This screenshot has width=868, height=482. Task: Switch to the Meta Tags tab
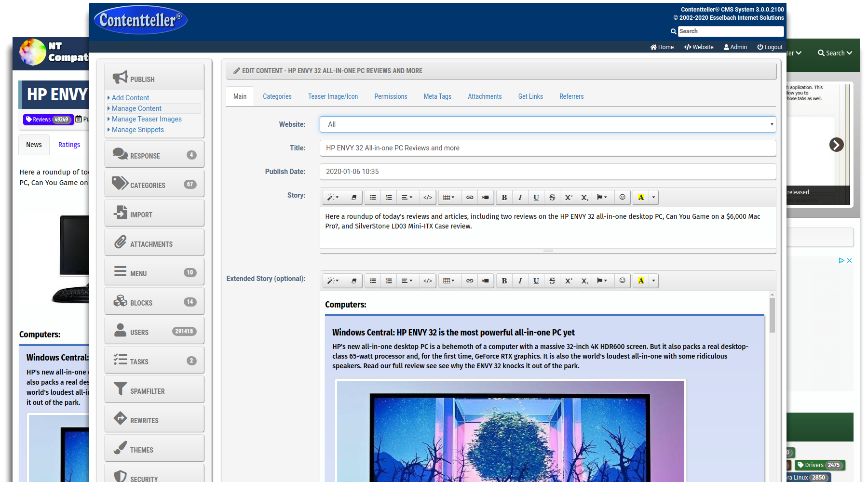(x=437, y=96)
